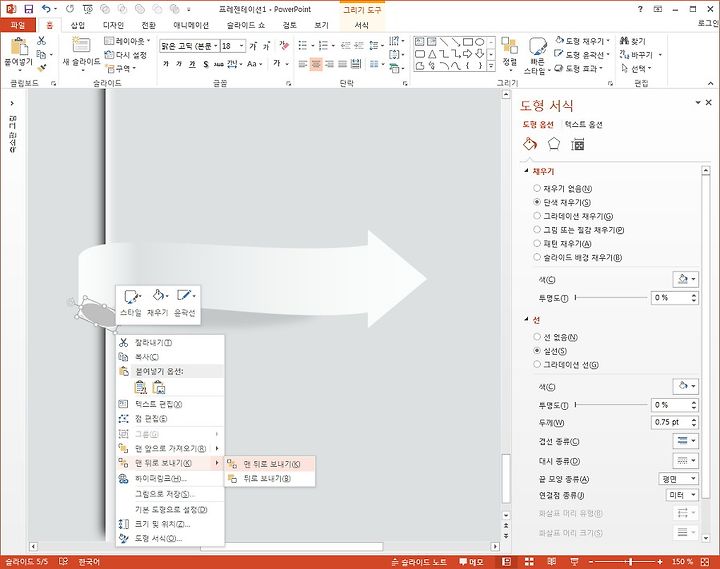Fit slide to current window icon

tap(705, 562)
